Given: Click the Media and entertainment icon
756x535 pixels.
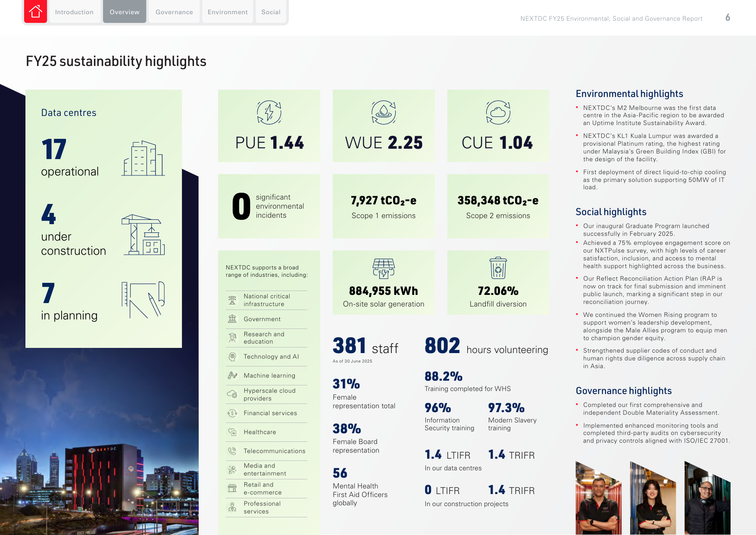Looking at the screenshot, I should tap(232, 469).
